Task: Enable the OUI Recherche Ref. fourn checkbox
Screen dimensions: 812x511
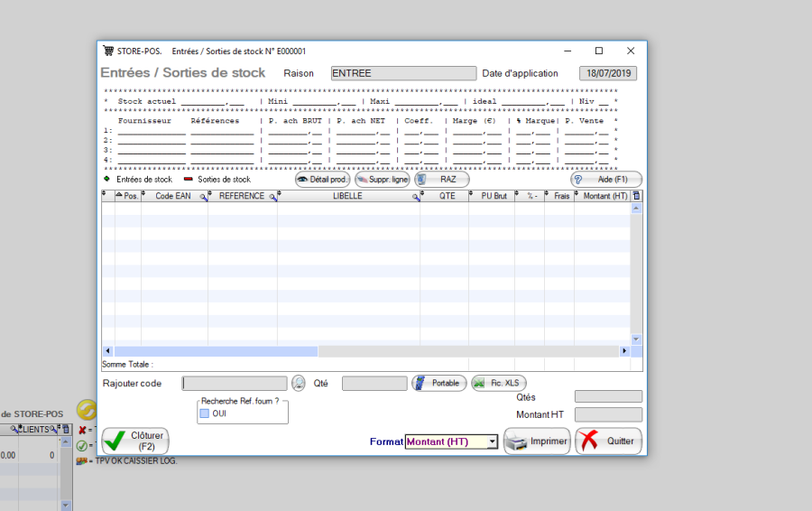Action: click(x=204, y=413)
